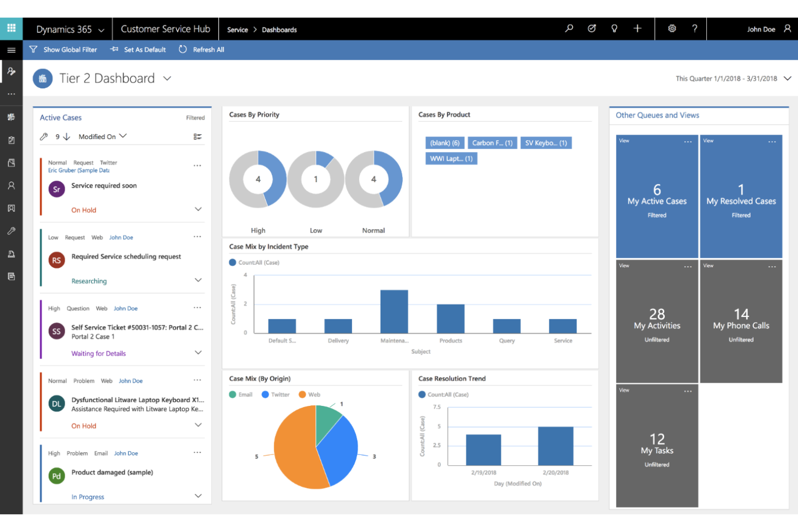Click the search magnifier icon
This screenshot has width=798, height=532.
coord(569,29)
